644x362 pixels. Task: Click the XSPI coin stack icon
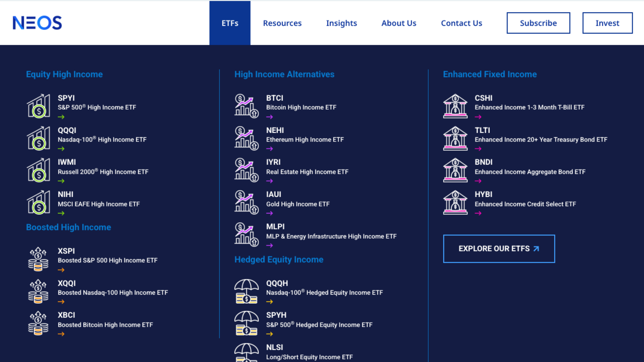tap(38, 259)
